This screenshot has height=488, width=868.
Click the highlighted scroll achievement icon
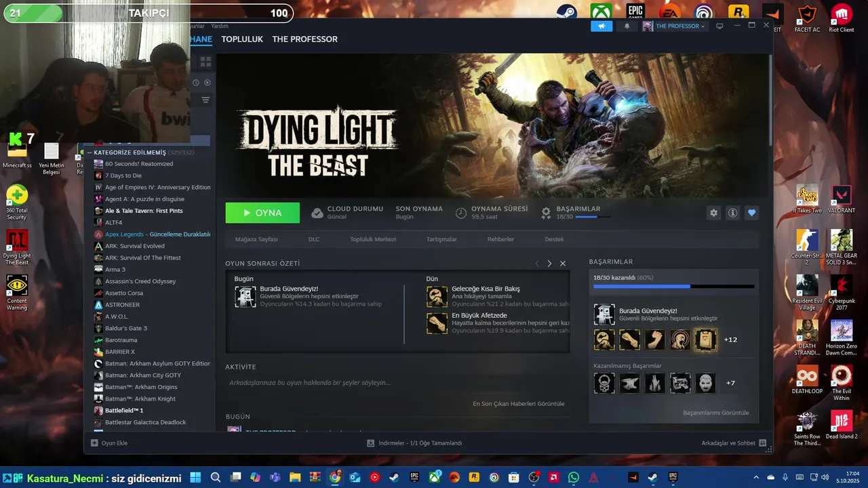tap(705, 340)
